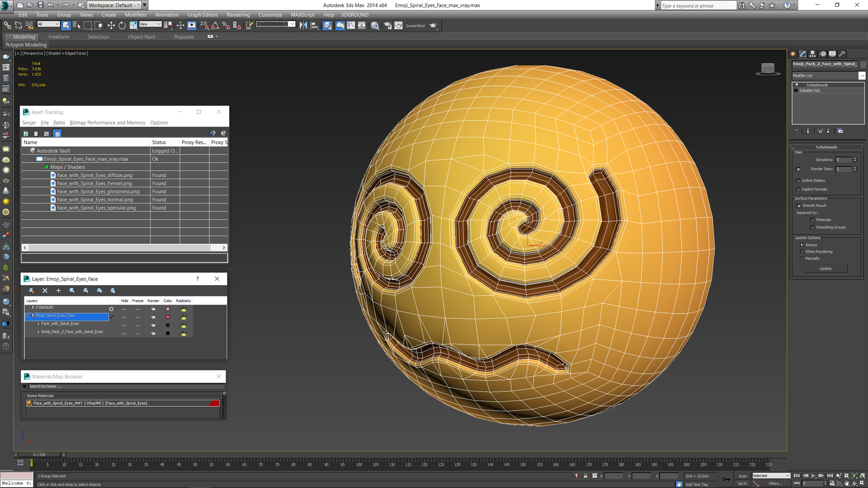The image size is (868, 488).
Task: Click Play Animation button
Action: [813, 476]
